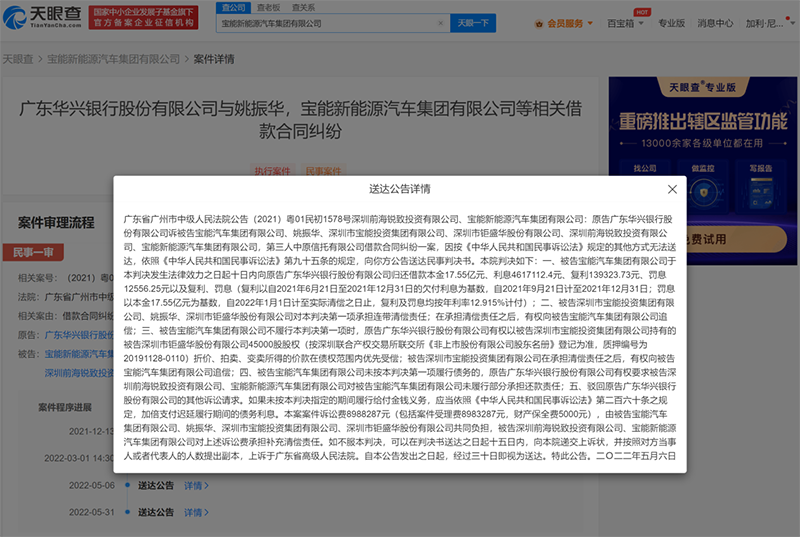800x537 pixels.
Task: Go to 宝能新能源汽车集团有限公司 breadcrumb link
Action: pos(113,59)
